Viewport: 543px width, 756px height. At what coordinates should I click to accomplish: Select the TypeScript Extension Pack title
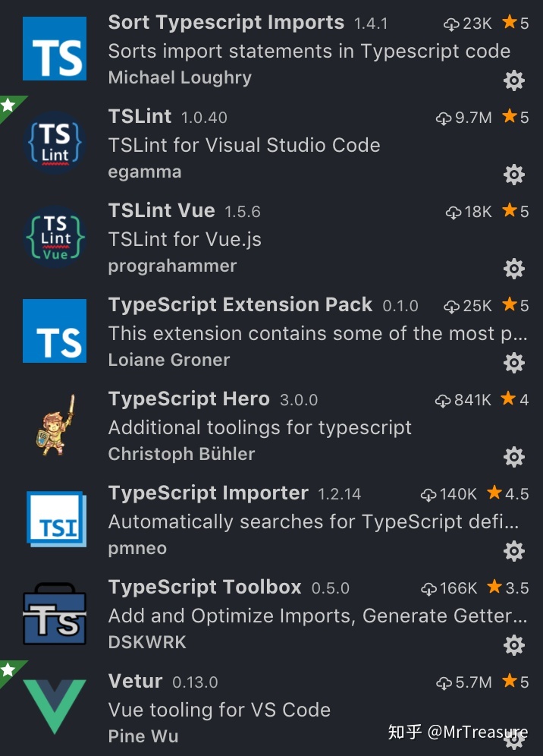240,304
